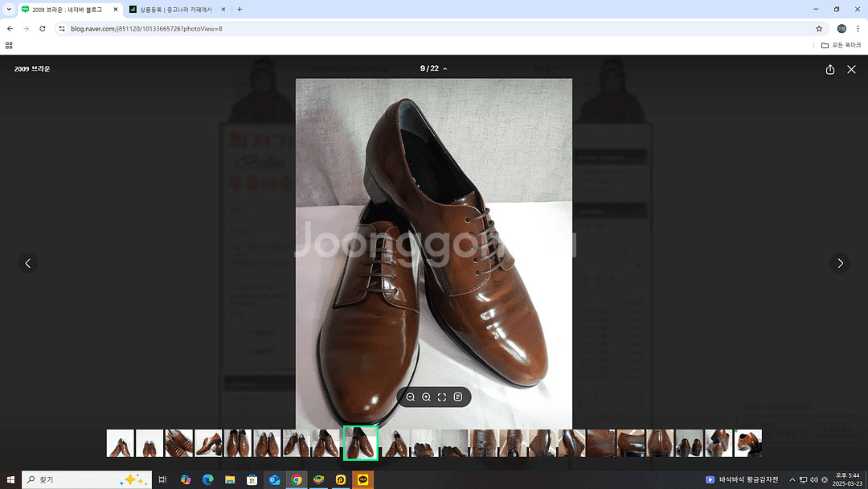Select the second thumbnail in the strip
The width and height of the screenshot is (868, 489).
[149, 443]
